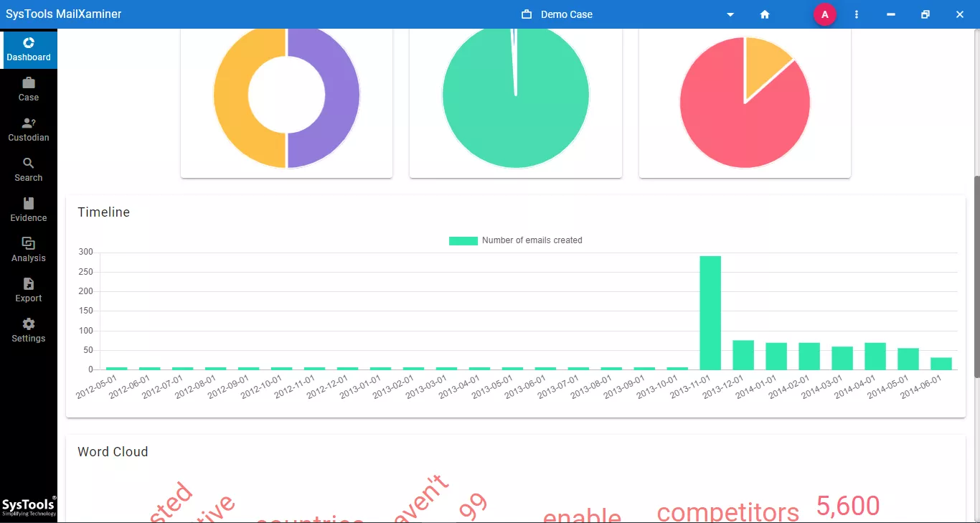Click the 2014-03-01 timeline bar
The image size is (980, 523).
tap(842, 358)
